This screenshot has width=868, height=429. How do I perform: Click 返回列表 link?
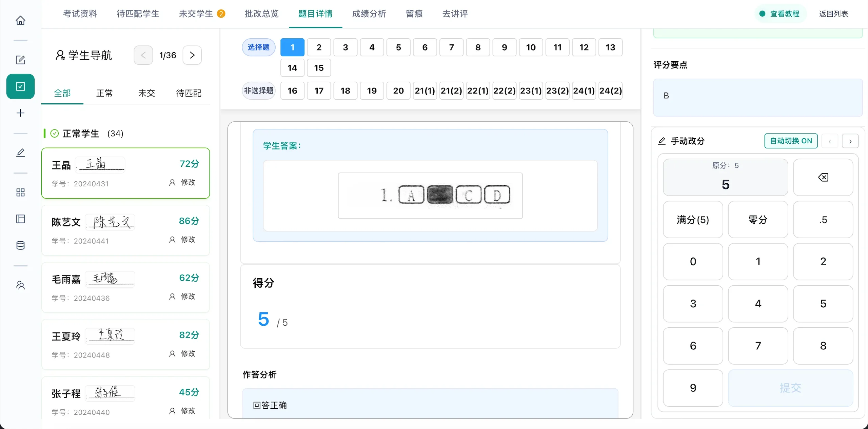(833, 14)
